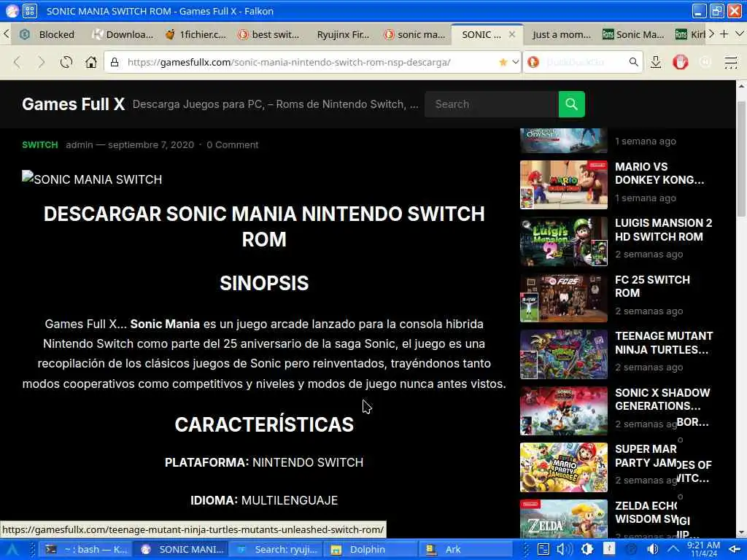Image resolution: width=747 pixels, height=560 pixels.
Task: Switch to Ark taskbar window
Action: pos(467,550)
